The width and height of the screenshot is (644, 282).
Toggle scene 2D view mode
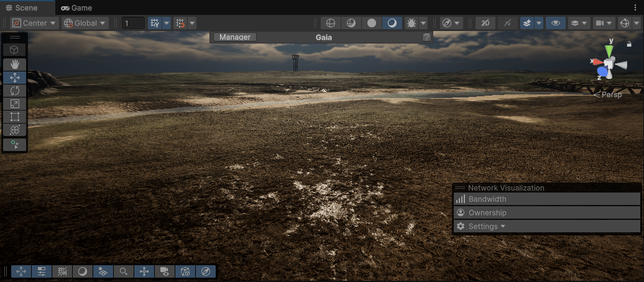485,23
